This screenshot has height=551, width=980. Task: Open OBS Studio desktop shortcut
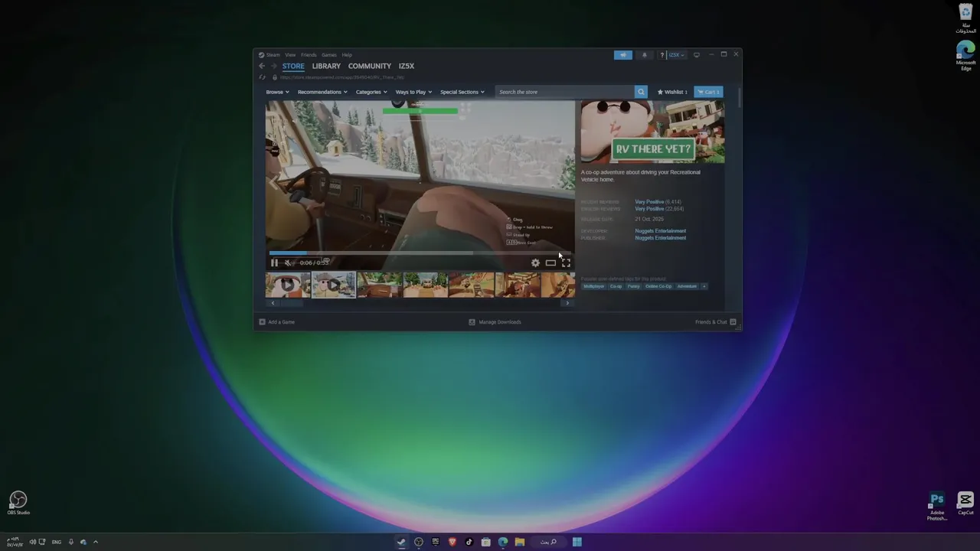[x=18, y=503]
